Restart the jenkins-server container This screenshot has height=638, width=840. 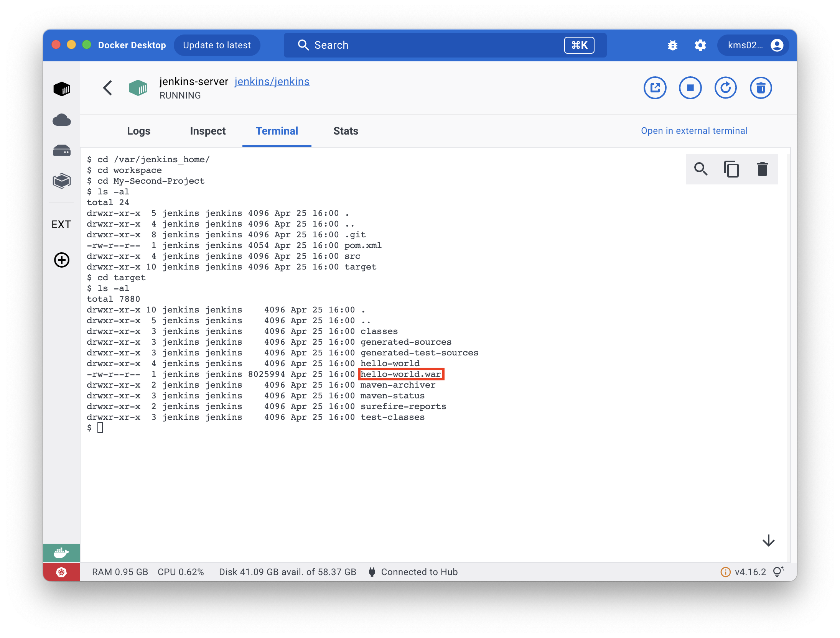[x=725, y=88]
